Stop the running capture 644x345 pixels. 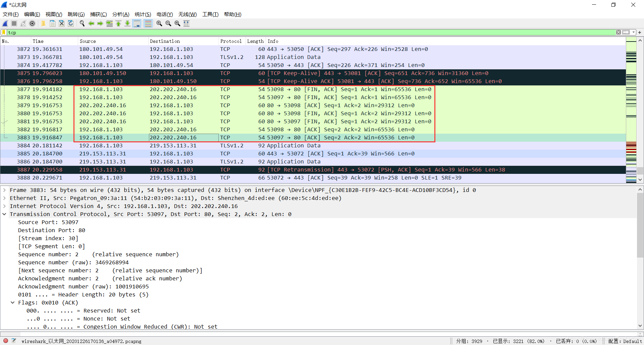click(14, 23)
